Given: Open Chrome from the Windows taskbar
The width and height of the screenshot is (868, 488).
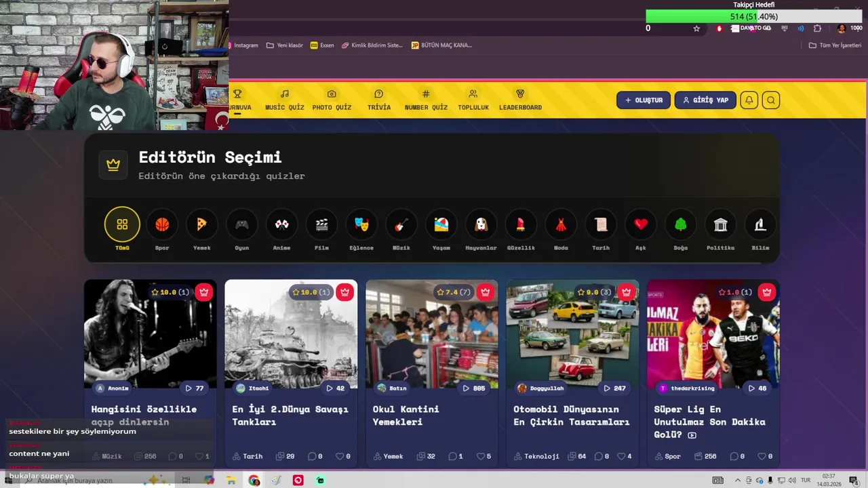Looking at the screenshot, I should tap(254, 481).
